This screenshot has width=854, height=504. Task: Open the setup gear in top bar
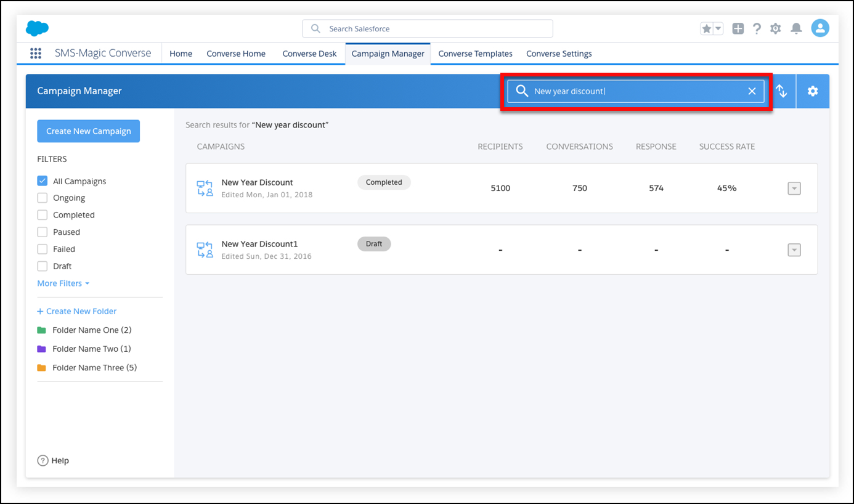tap(776, 28)
